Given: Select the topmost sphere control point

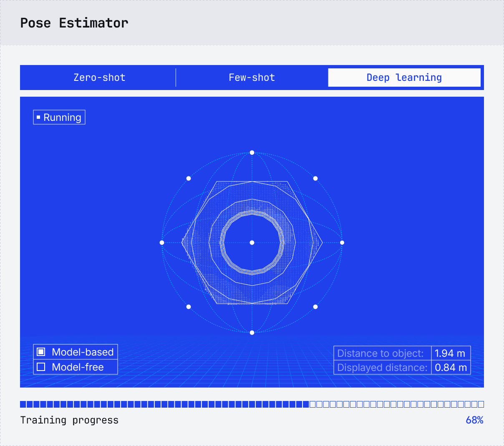Looking at the screenshot, I should [x=252, y=153].
